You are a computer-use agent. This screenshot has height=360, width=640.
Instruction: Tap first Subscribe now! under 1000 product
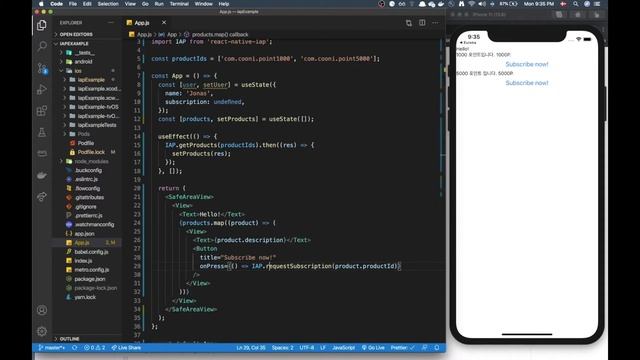point(527,64)
